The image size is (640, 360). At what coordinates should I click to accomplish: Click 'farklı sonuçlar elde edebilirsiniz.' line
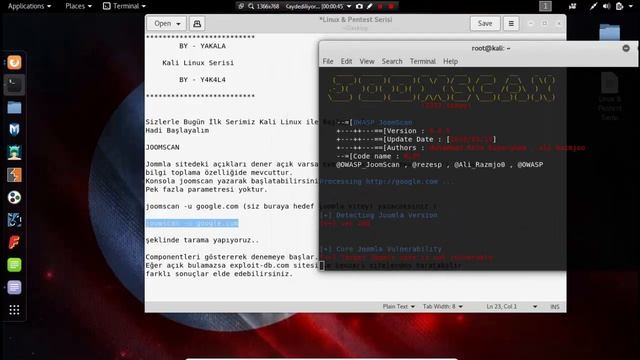pos(219,274)
